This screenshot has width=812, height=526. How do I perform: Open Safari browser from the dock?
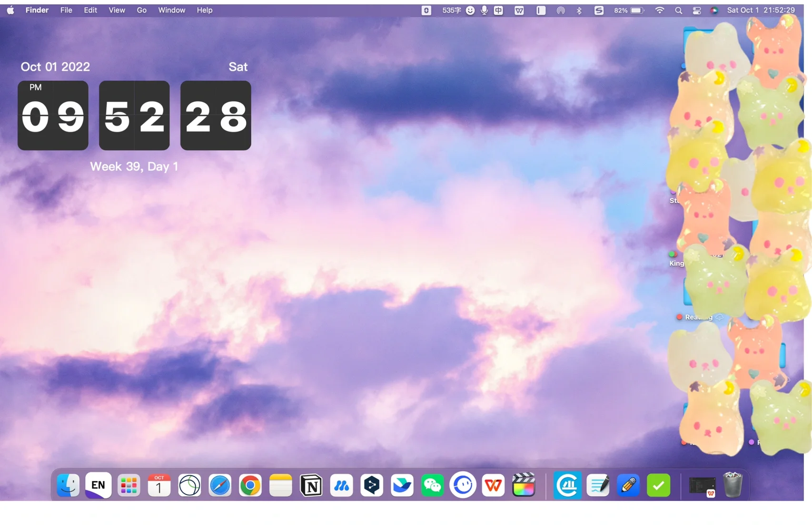pos(220,486)
